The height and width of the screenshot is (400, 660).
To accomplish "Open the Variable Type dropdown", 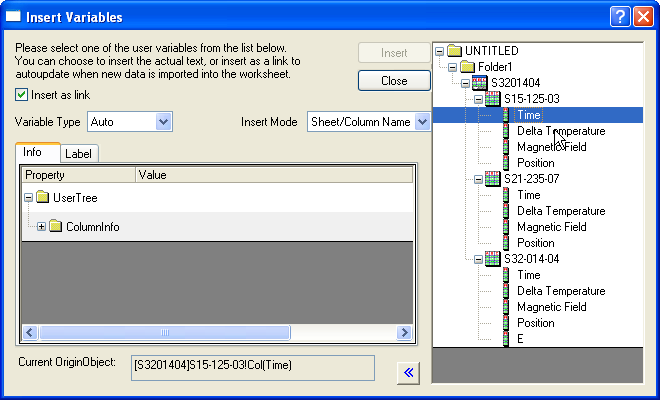I will click(164, 122).
